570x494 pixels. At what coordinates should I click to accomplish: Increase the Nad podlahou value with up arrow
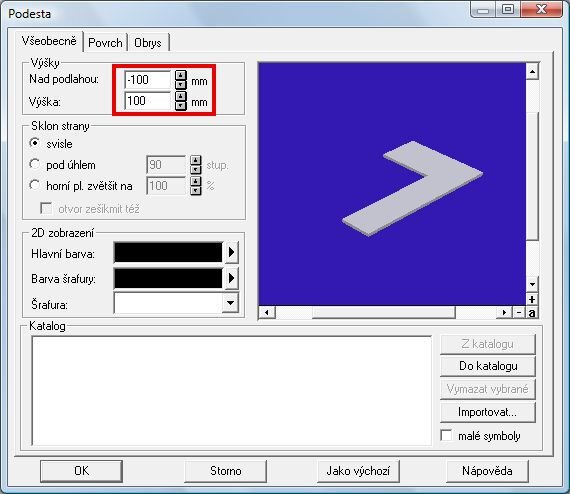(181, 75)
